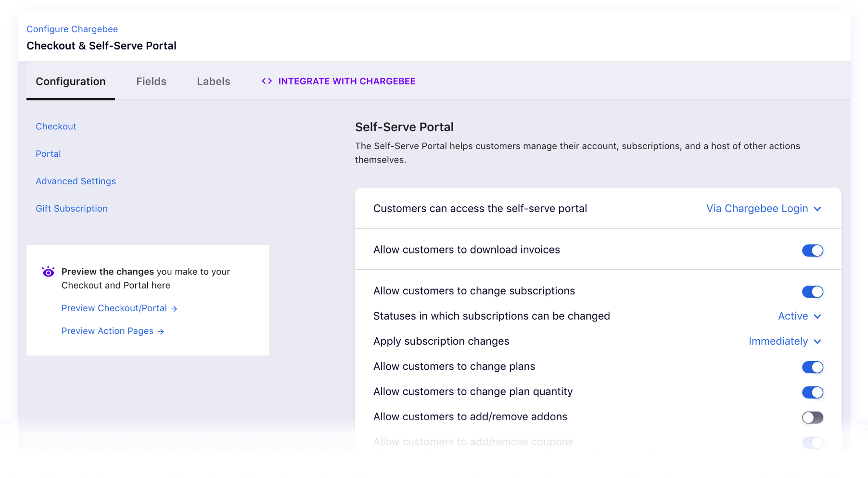Click arrow icon next to Preview Action Pages

pos(161,331)
